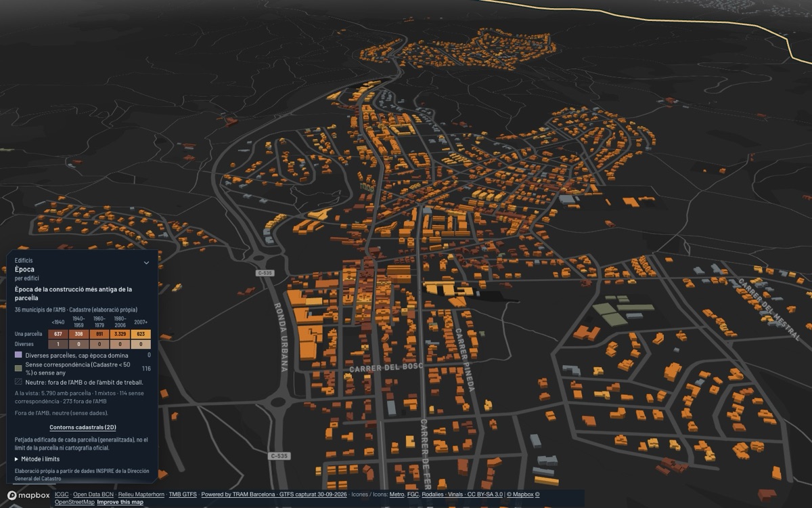
Task: Click the Mapbox logo
Action: (28, 496)
